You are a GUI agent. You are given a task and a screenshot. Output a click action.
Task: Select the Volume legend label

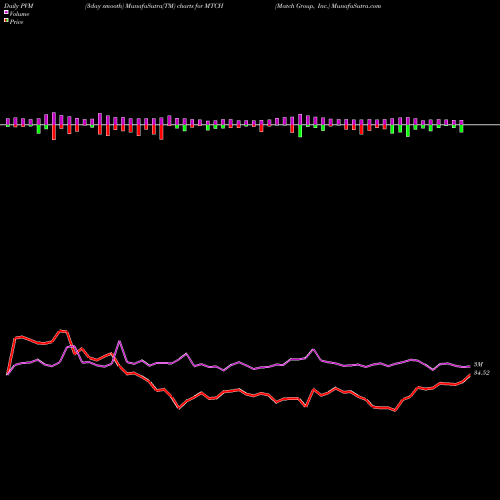[19, 14]
